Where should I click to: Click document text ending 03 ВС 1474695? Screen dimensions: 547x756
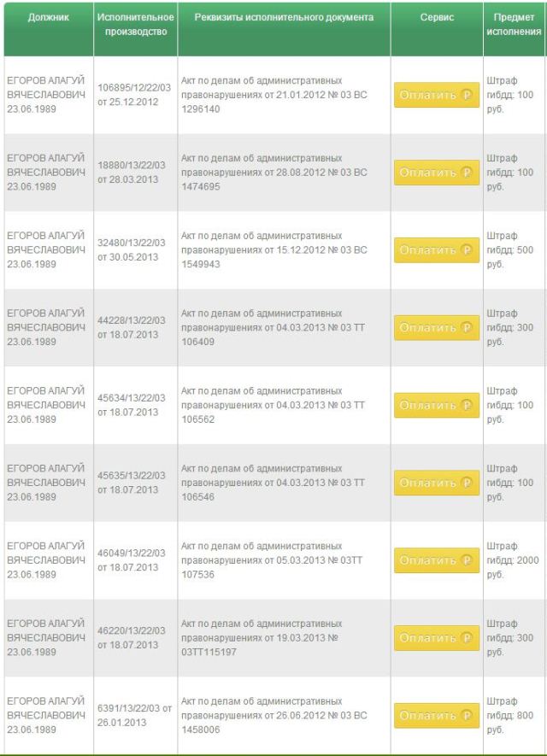[x=273, y=173]
